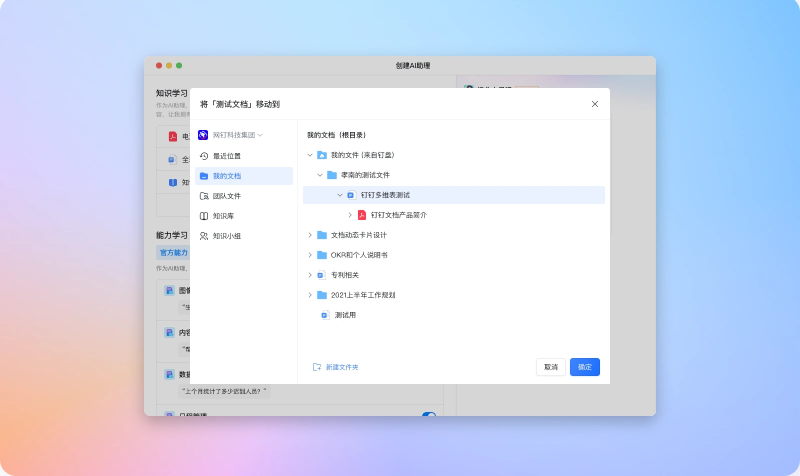Click the 最近位置 clock icon

pyautogui.click(x=204, y=156)
